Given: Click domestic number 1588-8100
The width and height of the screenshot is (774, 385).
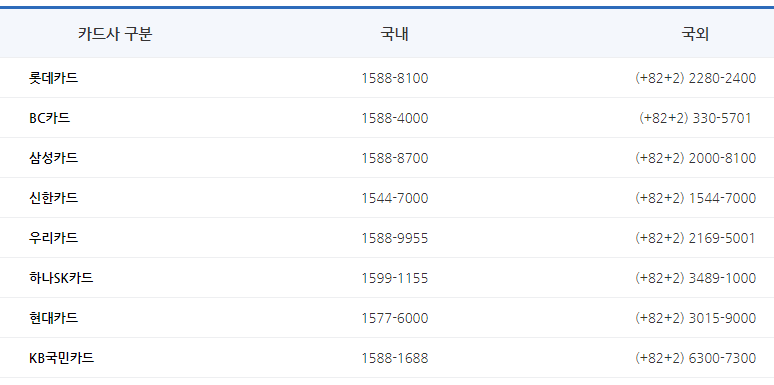Looking at the screenshot, I should [395, 78].
